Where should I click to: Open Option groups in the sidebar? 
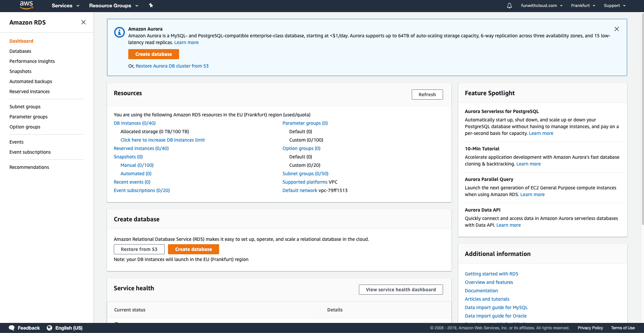point(25,127)
